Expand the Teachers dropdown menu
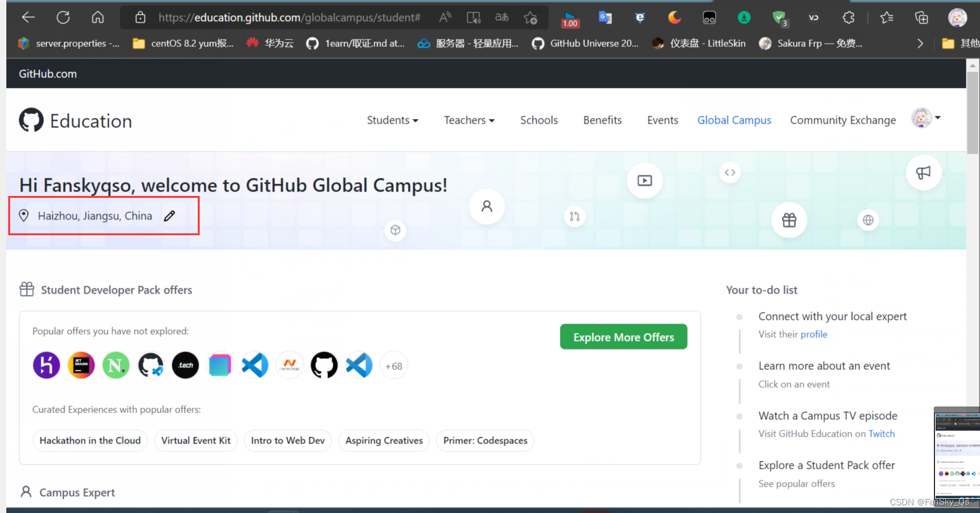Screen dimensions: 980x513 (x=469, y=120)
